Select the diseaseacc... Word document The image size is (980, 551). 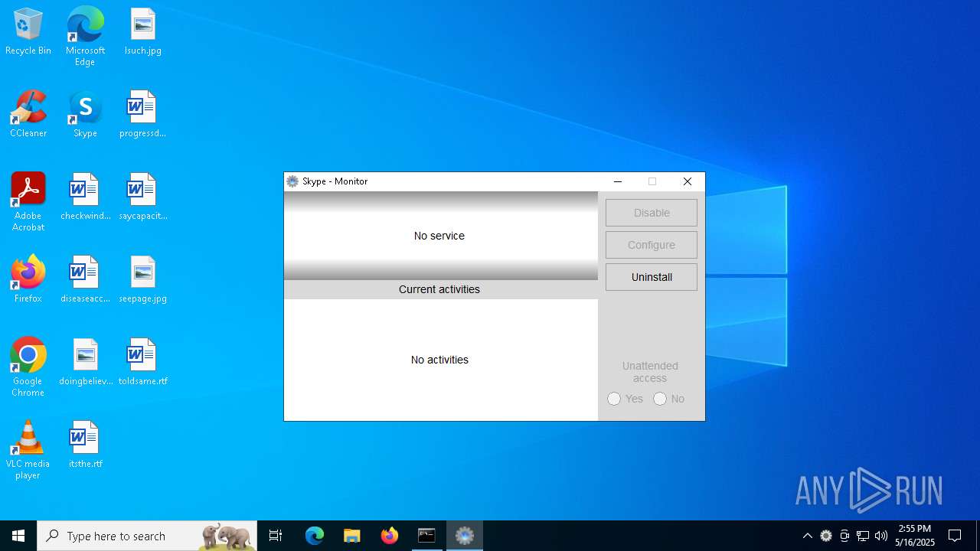tap(85, 280)
